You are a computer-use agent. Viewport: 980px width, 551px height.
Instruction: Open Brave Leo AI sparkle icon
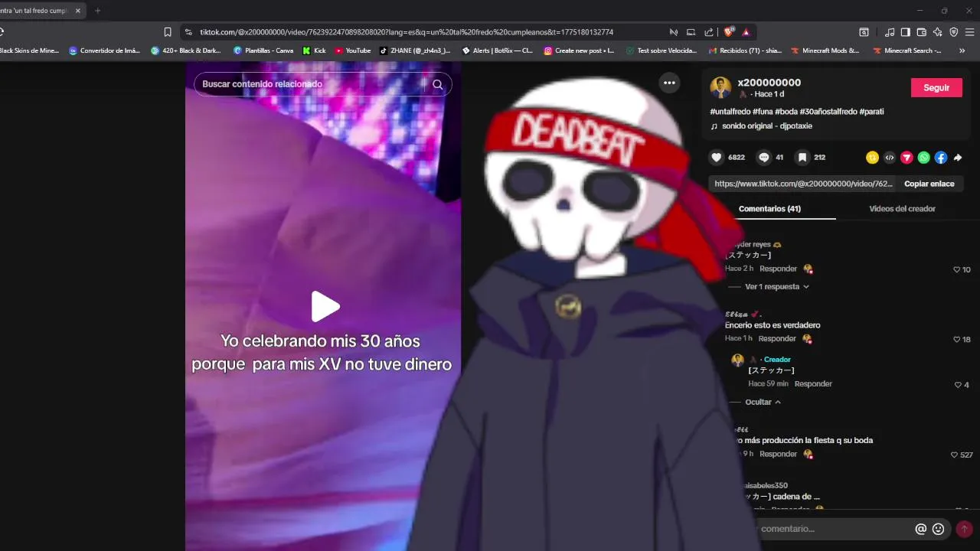938,32
